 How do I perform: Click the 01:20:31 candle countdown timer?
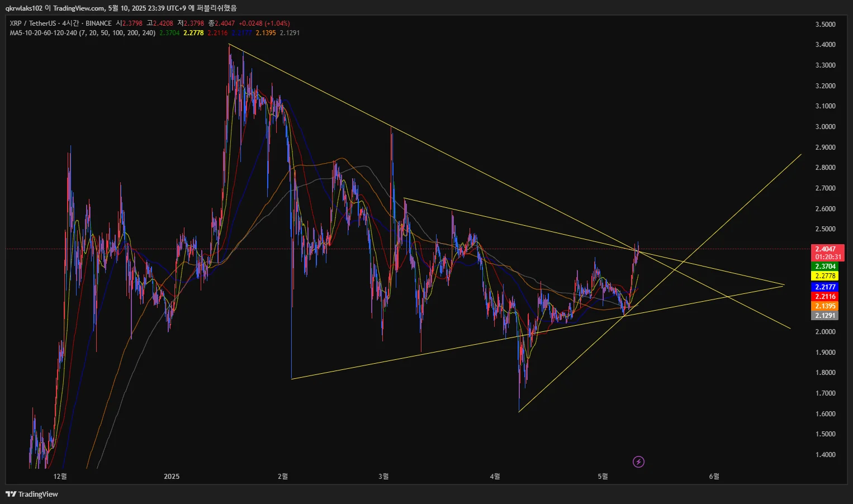tap(828, 257)
